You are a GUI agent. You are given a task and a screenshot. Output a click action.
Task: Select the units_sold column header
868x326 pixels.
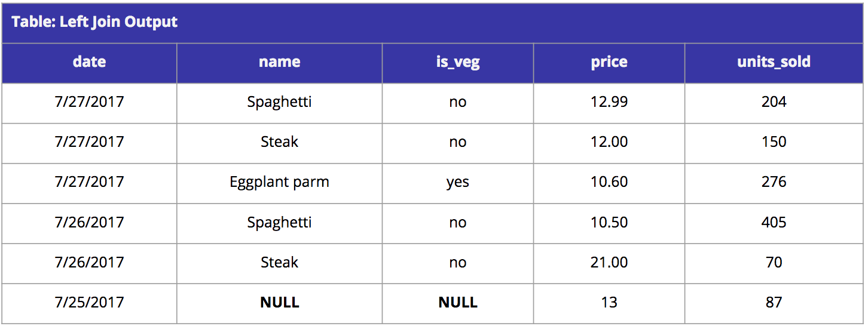[x=774, y=63]
